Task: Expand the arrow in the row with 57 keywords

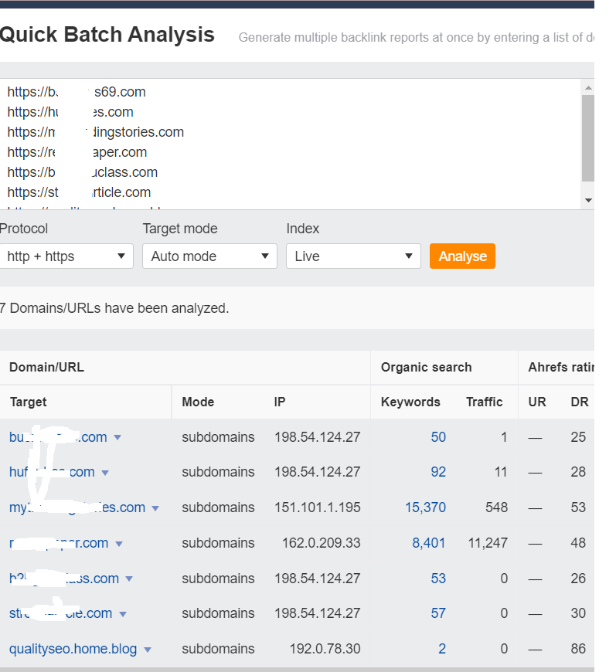Action: tap(123, 614)
